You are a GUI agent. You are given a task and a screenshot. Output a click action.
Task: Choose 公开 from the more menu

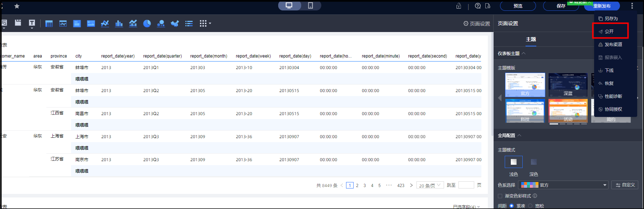click(x=610, y=32)
